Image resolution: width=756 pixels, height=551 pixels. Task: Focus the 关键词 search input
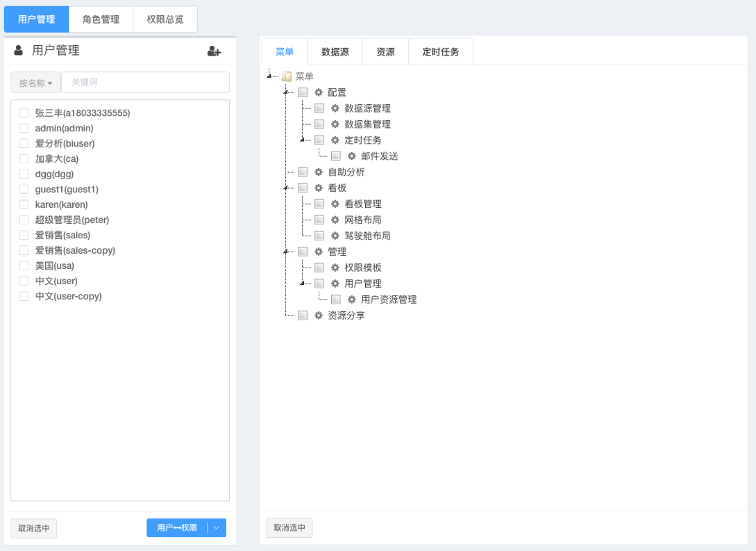click(x=145, y=83)
